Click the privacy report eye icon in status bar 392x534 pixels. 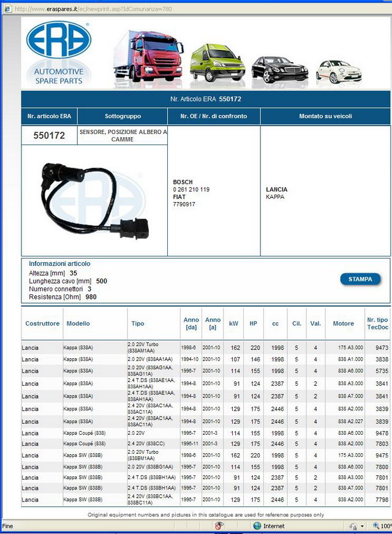click(219, 525)
